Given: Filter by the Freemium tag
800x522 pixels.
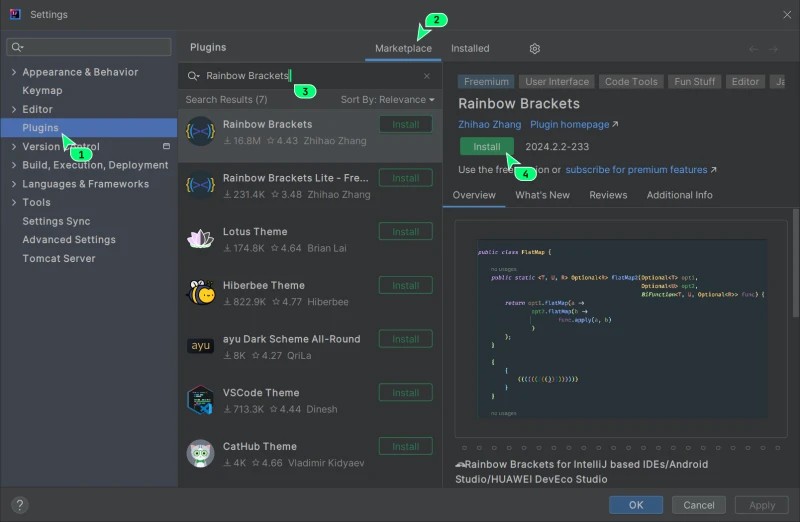Looking at the screenshot, I should [x=486, y=82].
